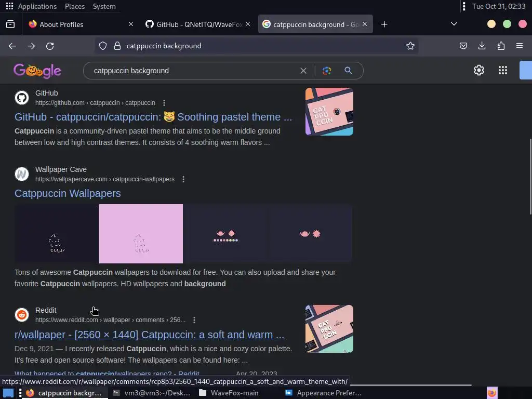This screenshot has width=532, height=399.
Task: Click the blue Google account button
Action: pos(526,70)
